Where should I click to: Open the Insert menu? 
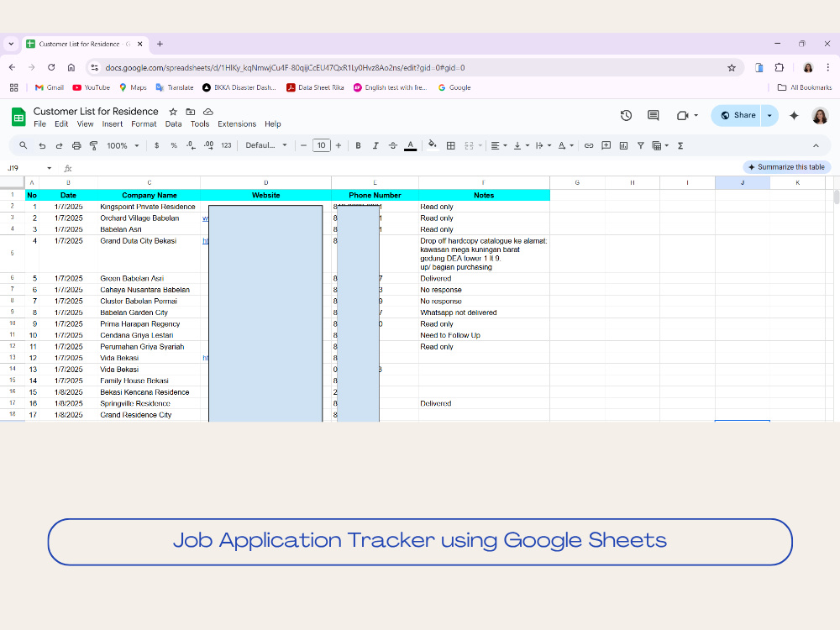coord(113,123)
